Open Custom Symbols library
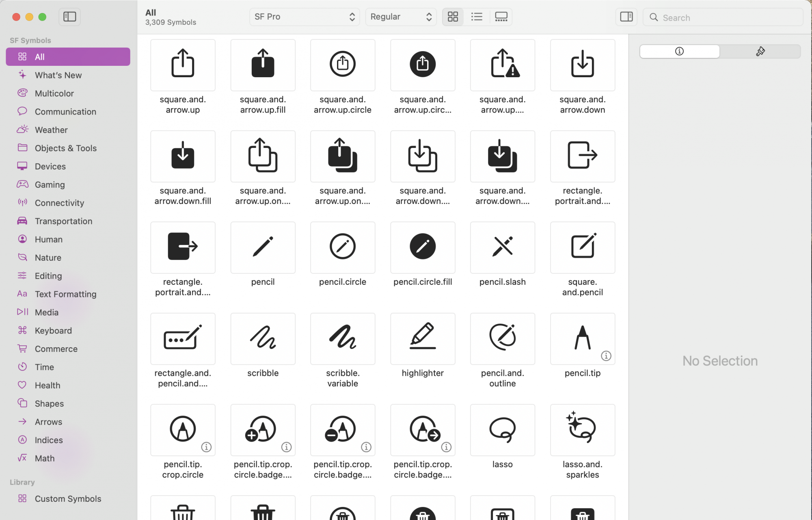812x520 pixels. 68,499
